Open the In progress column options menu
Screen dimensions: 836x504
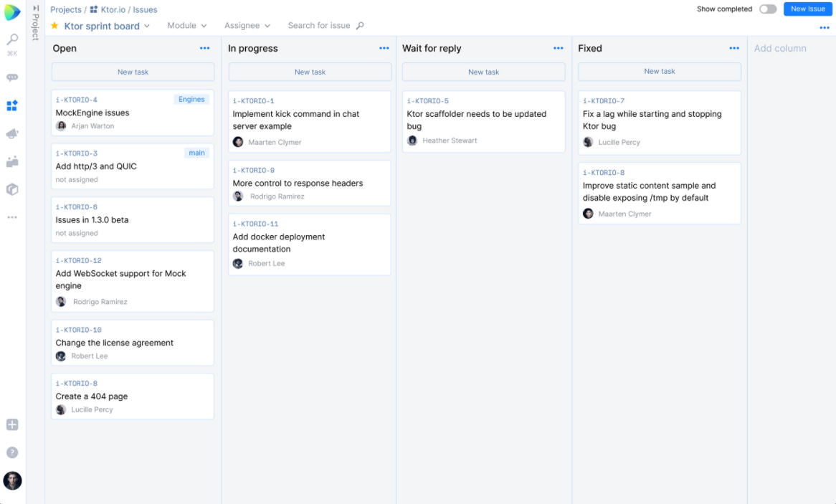point(384,48)
